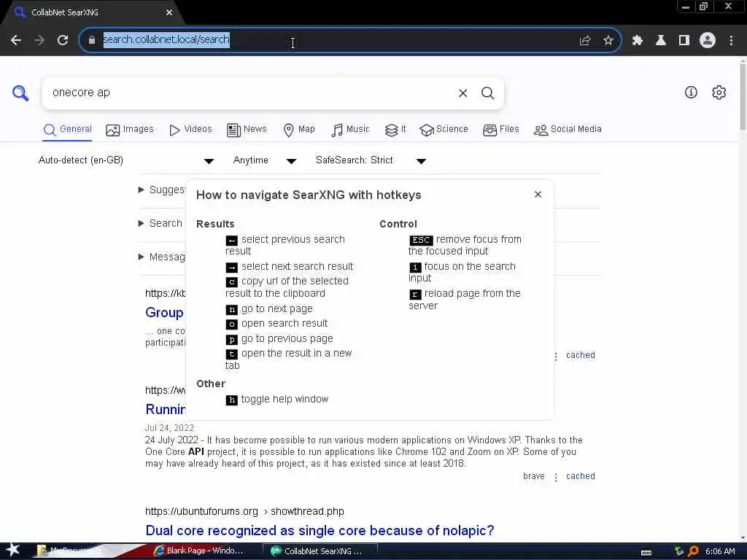
Task: Open the About info icon
Action: coord(691,93)
